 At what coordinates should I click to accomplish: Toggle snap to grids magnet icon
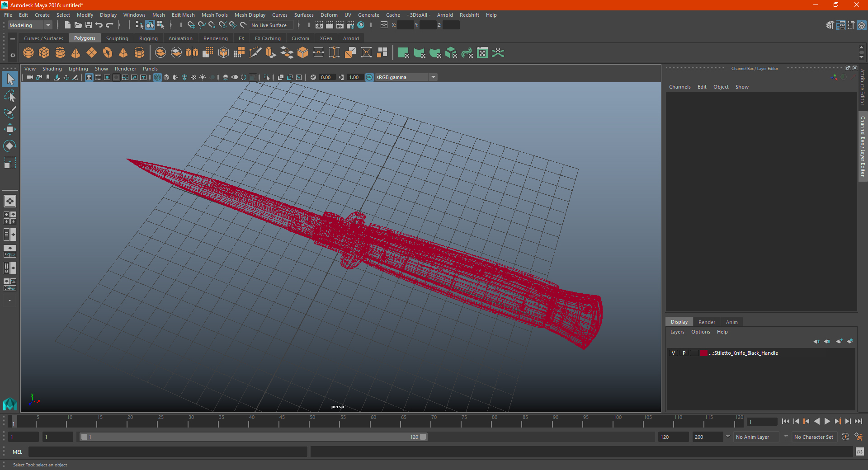(191, 25)
